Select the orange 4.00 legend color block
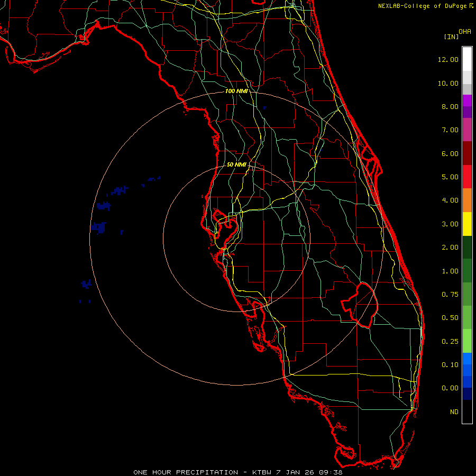This screenshot has height=476, width=476. 467,200
